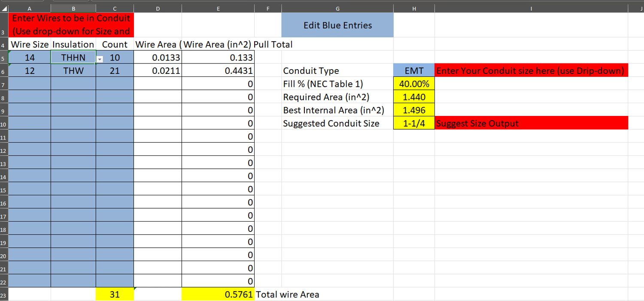Select suggested conduit size 1-1/4 cell
644x301 pixels.
[x=414, y=123]
